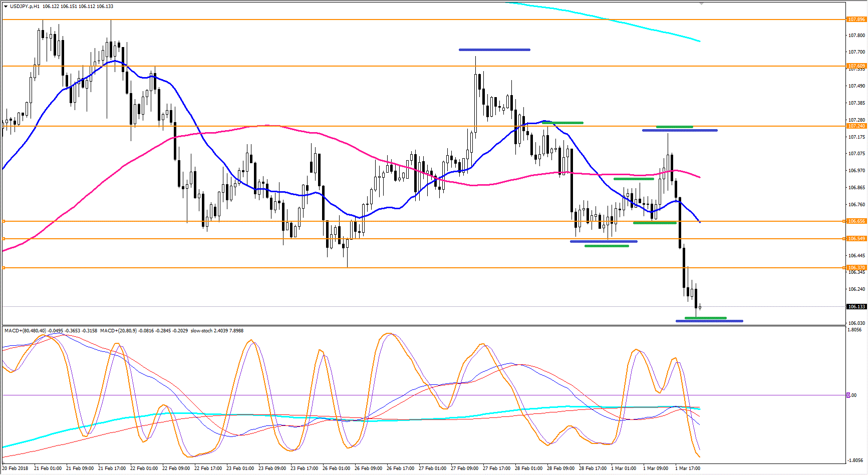Click 107.490 on the price scale

click(x=856, y=86)
